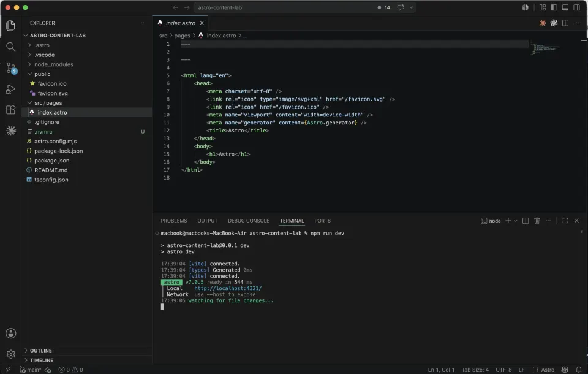Open Source Control view with the badge
The width and height of the screenshot is (588, 374).
point(11,68)
